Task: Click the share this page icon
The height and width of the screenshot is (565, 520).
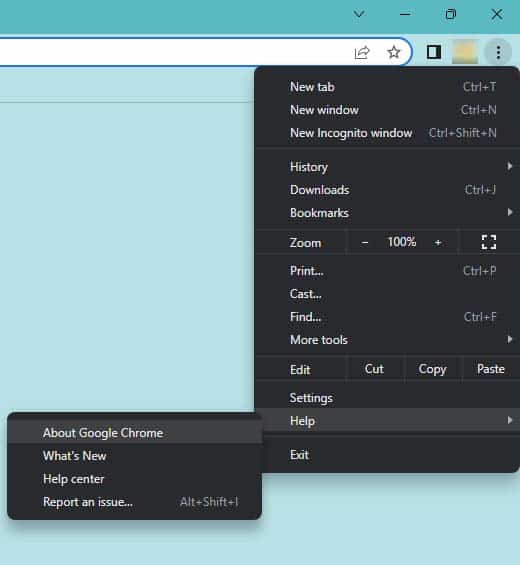Action: [x=362, y=53]
